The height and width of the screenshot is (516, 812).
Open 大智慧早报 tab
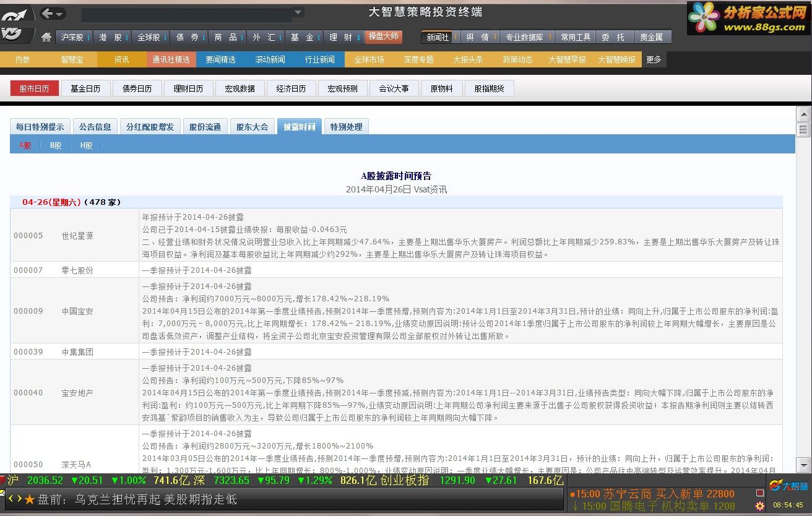tap(568, 59)
